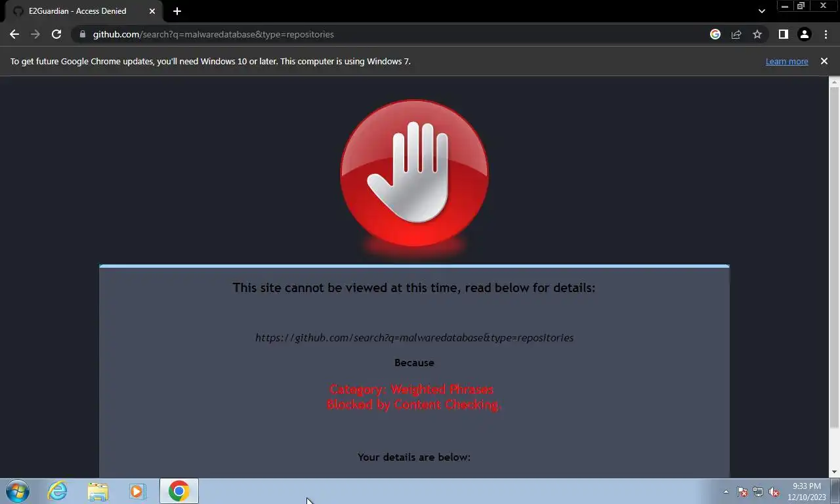Viewport: 840px width, 504px height.
Task: Open Action Center flag icon
Action: click(742, 492)
